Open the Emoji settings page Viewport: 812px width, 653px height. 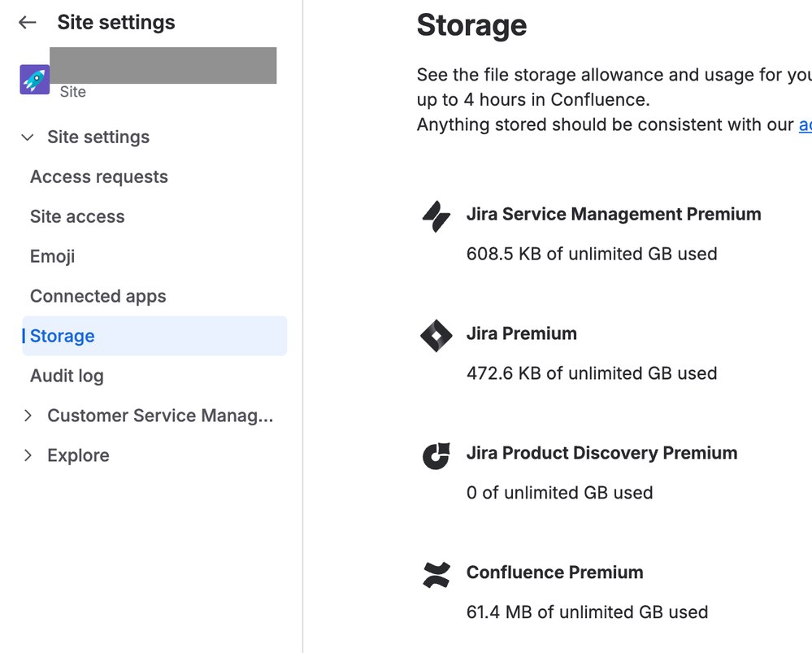pyautogui.click(x=53, y=257)
